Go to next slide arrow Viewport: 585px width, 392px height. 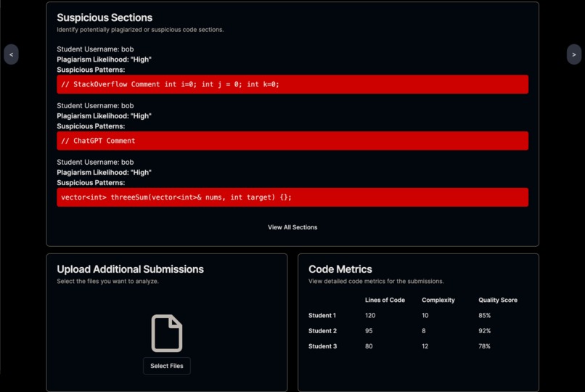coord(574,54)
